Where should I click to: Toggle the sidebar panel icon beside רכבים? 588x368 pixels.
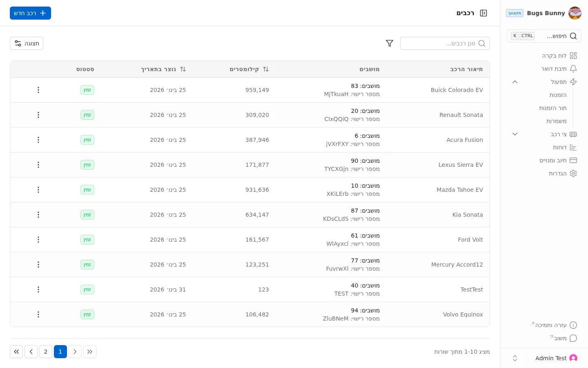pos(483,13)
